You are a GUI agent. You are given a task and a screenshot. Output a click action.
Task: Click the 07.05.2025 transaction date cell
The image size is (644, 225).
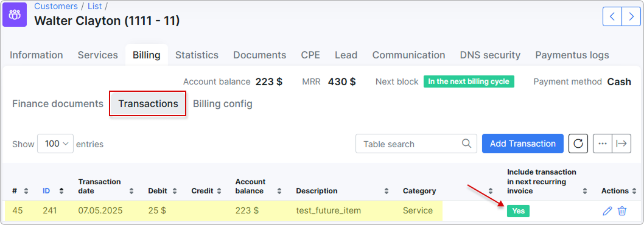[x=101, y=210]
